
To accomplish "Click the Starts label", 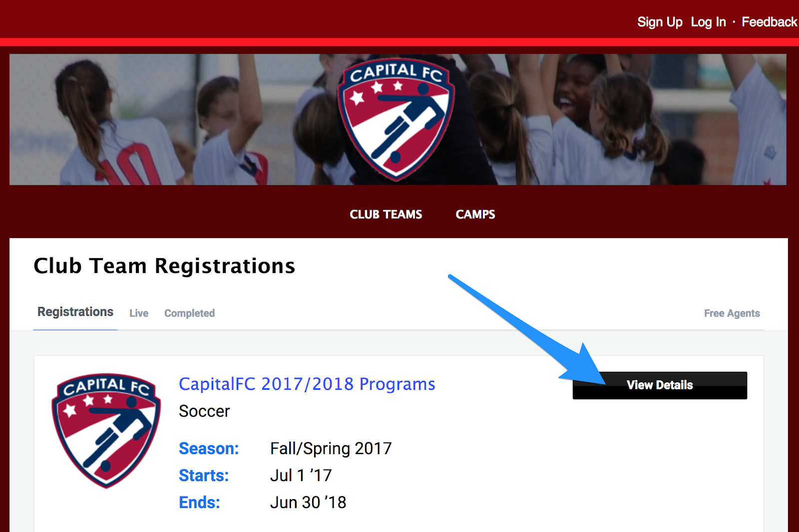I will (x=204, y=476).
